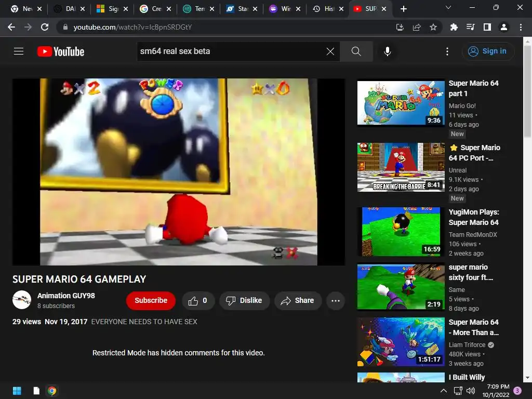Dislike the video

click(244, 300)
